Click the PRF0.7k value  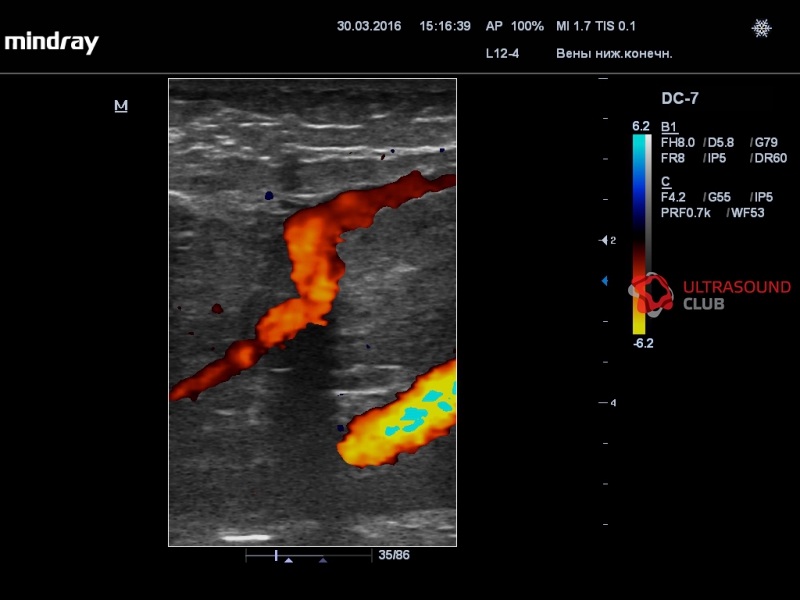(686, 213)
